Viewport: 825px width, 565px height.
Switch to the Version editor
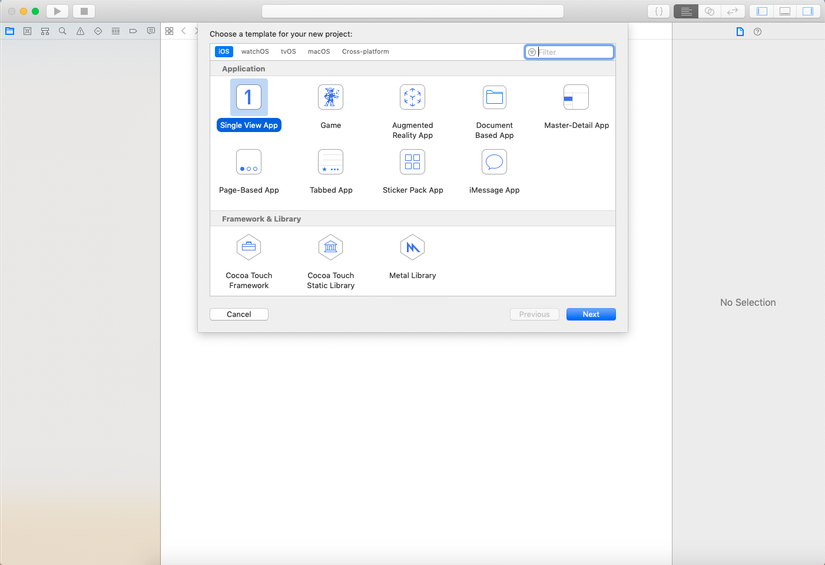coord(733,11)
